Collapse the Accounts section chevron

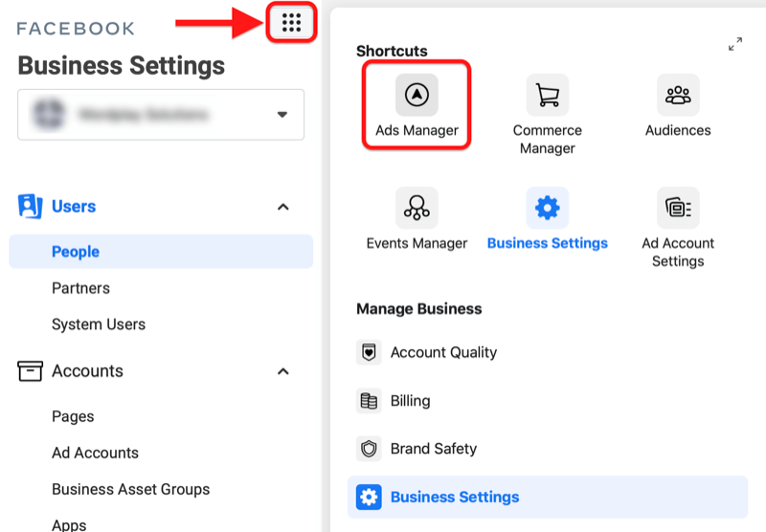pos(282,371)
